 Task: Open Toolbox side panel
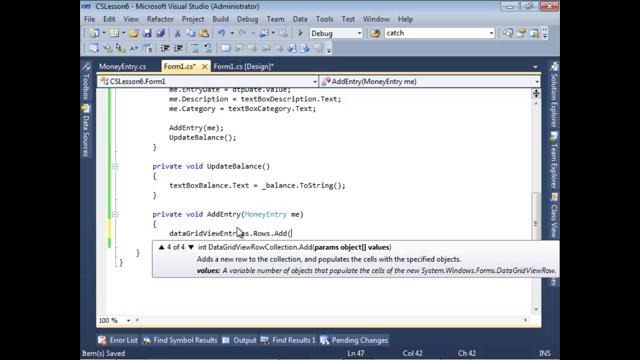click(x=86, y=81)
